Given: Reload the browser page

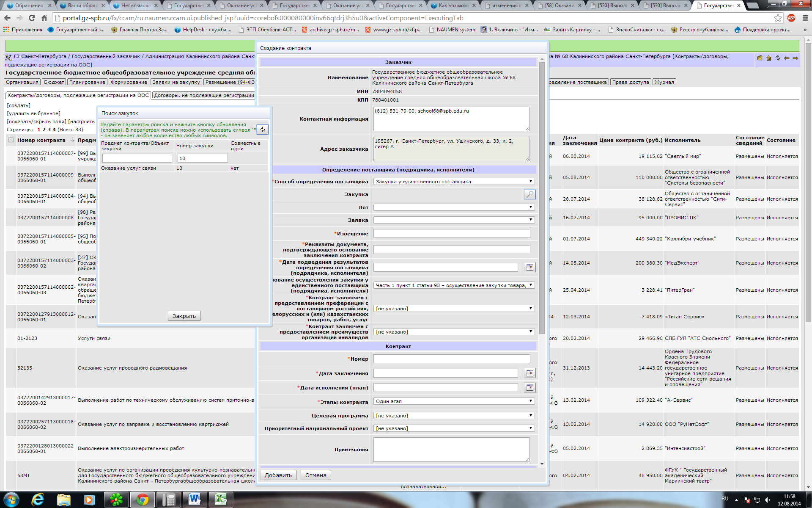Looking at the screenshot, I should (32, 18).
